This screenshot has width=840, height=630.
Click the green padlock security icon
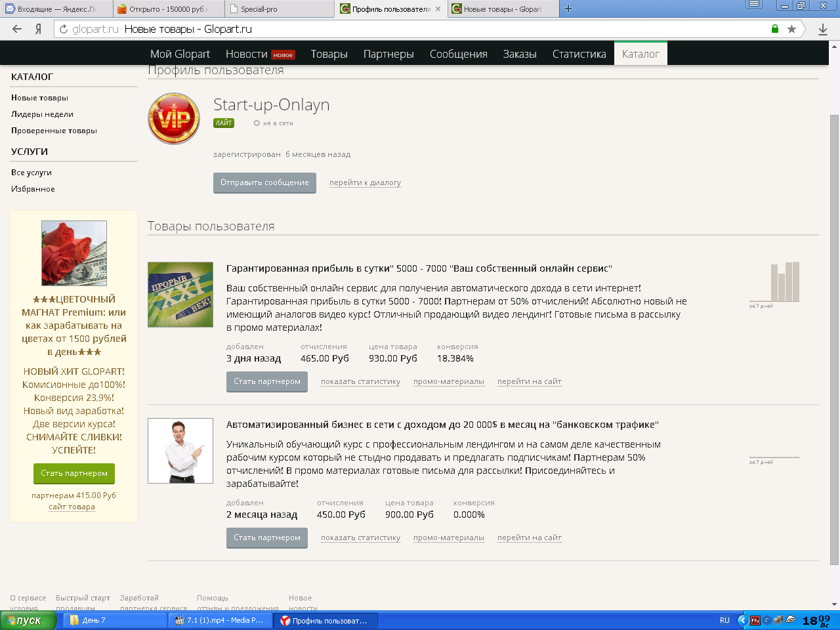[775, 29]
